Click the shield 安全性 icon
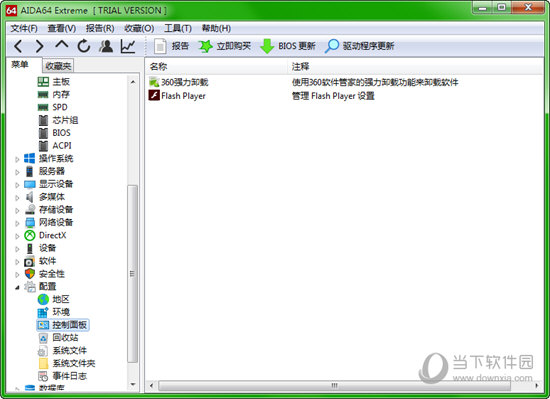This screenshot has width=550, height=399. [30, 274]
